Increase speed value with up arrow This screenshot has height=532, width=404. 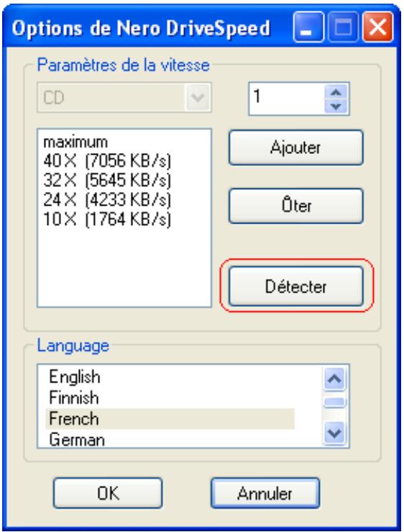point(336,92)
